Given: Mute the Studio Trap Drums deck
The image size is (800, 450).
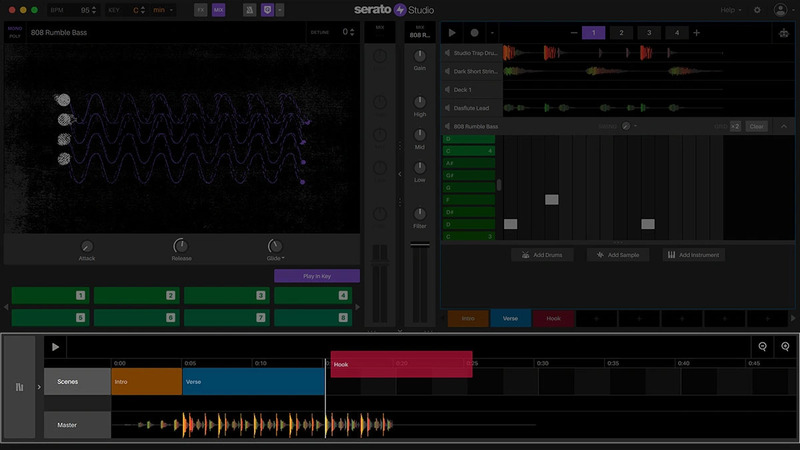Looking at the screenshot, I should [x=447, y=53].
